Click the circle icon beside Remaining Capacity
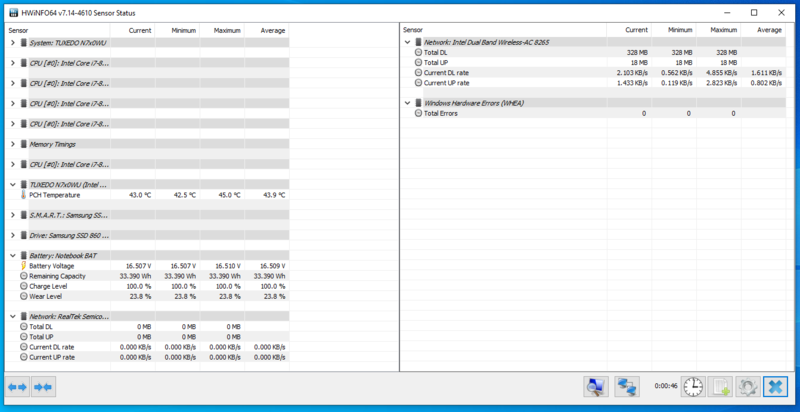This screenshot has height=412, width=800. click(23, 276)
